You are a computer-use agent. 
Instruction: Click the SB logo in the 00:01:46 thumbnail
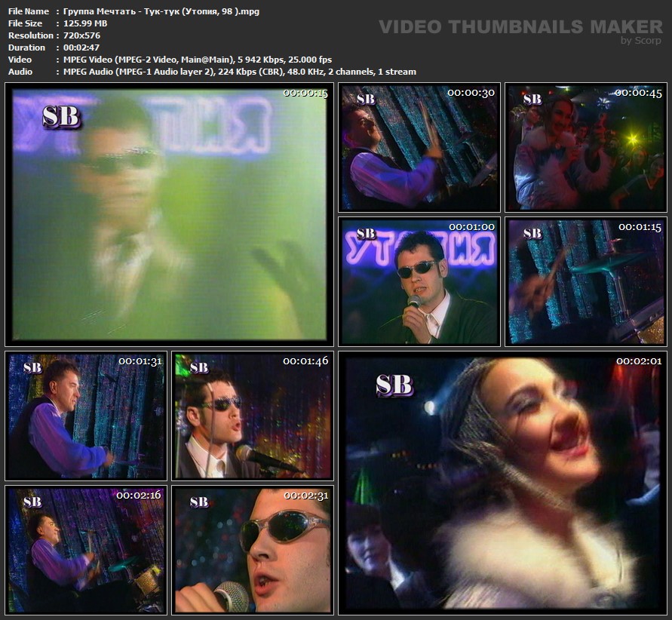click(199, 368)
